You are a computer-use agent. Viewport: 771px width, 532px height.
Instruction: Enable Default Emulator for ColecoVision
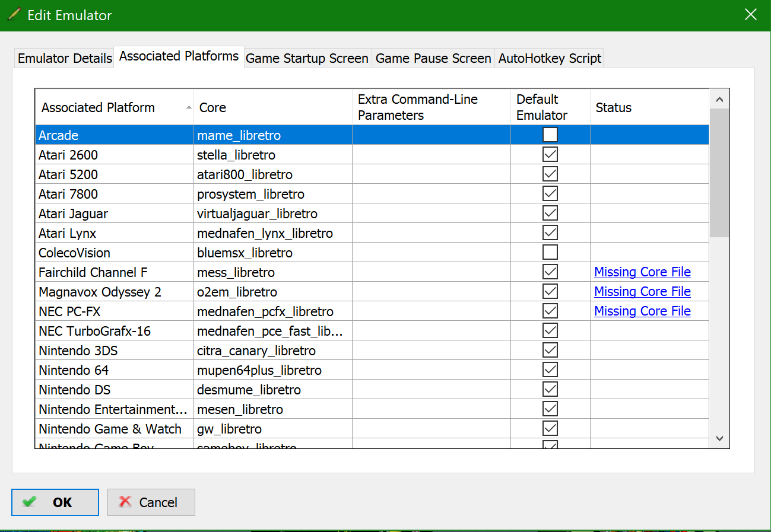pos(550,253)
